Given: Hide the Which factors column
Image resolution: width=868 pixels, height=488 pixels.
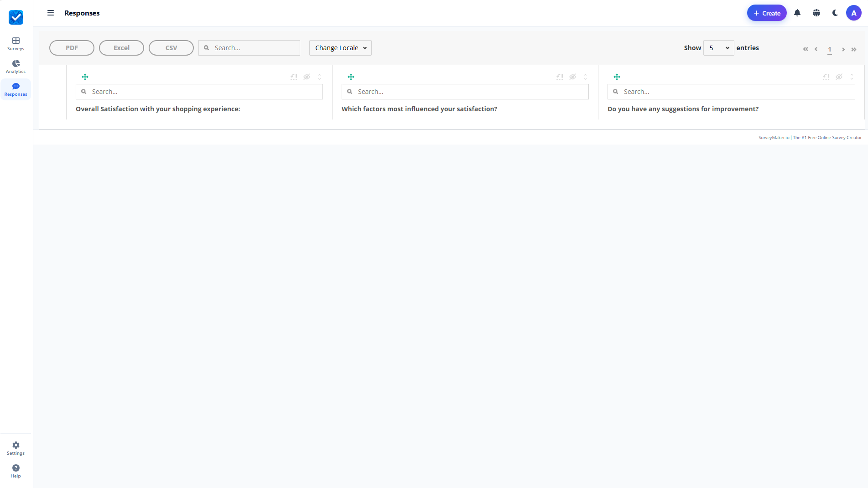Looking at the screenshot, I should point(573,77).
